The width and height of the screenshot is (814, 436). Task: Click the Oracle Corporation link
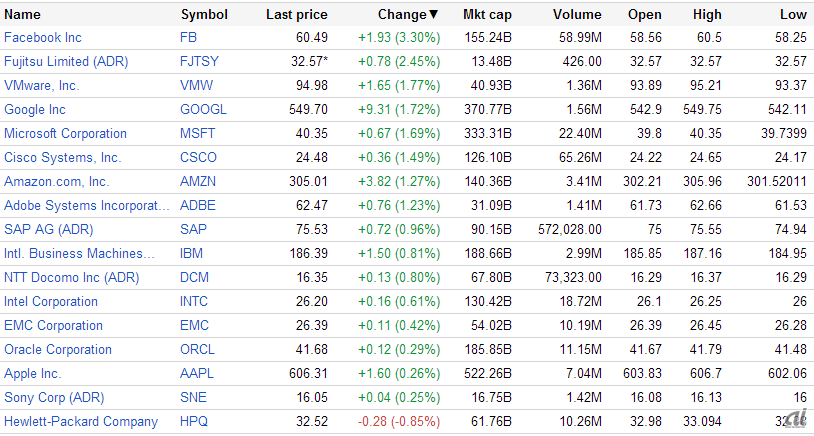click(x=58, y=349)
